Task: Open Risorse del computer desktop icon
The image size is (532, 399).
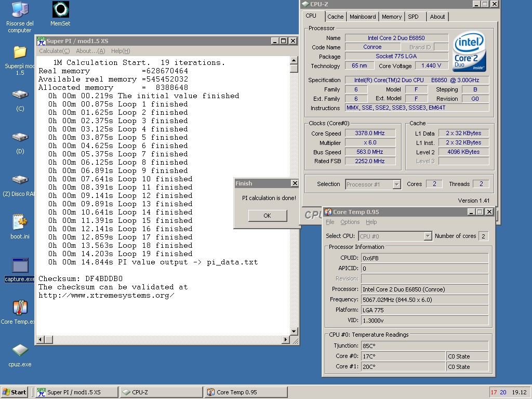Action: point(20,17)
